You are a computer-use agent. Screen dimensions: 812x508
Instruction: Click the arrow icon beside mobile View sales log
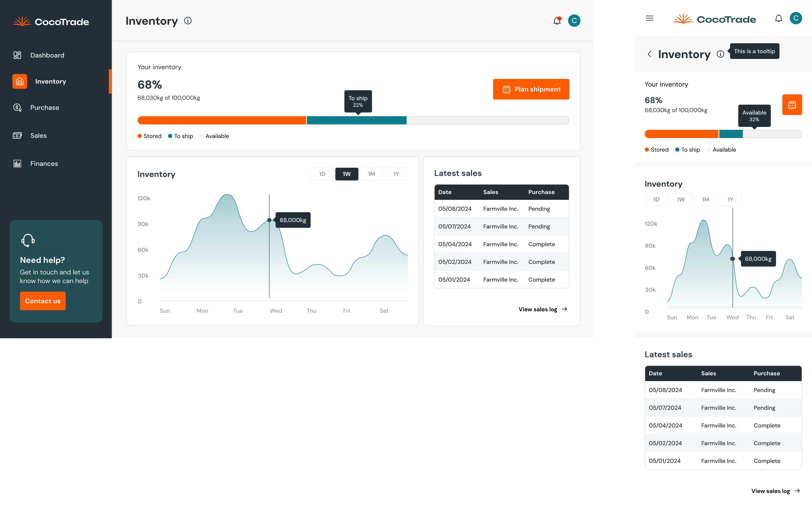(797, 491)
